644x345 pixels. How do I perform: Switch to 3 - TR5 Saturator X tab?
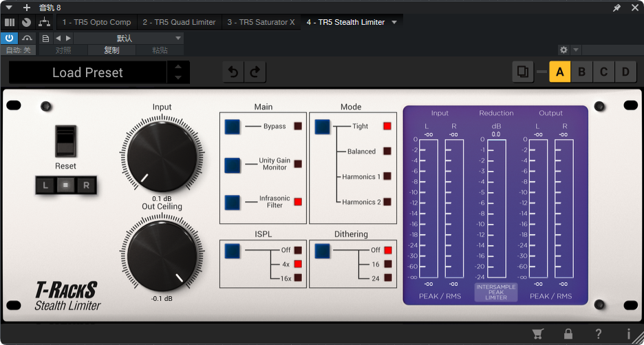click(x=261, y=22)
